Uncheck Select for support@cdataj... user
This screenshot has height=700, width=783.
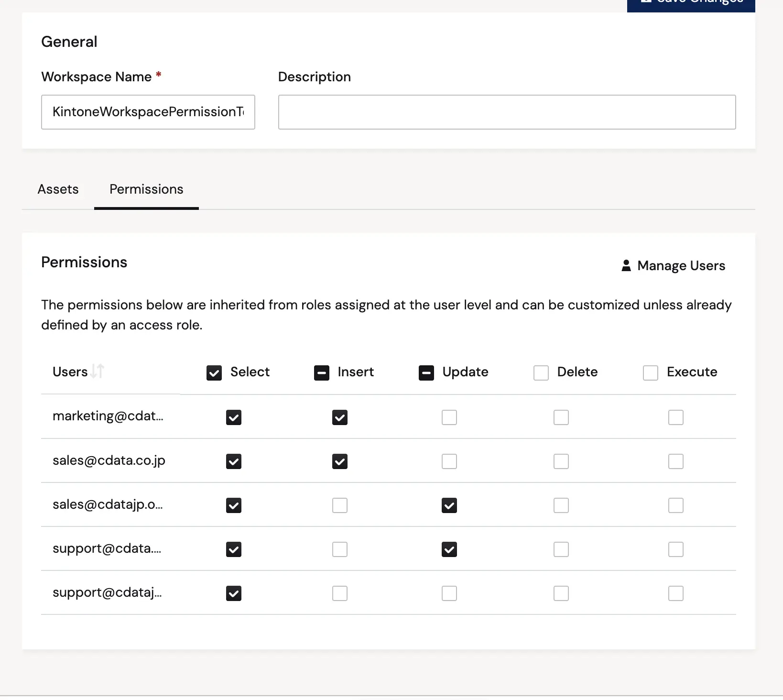[234, 593]
